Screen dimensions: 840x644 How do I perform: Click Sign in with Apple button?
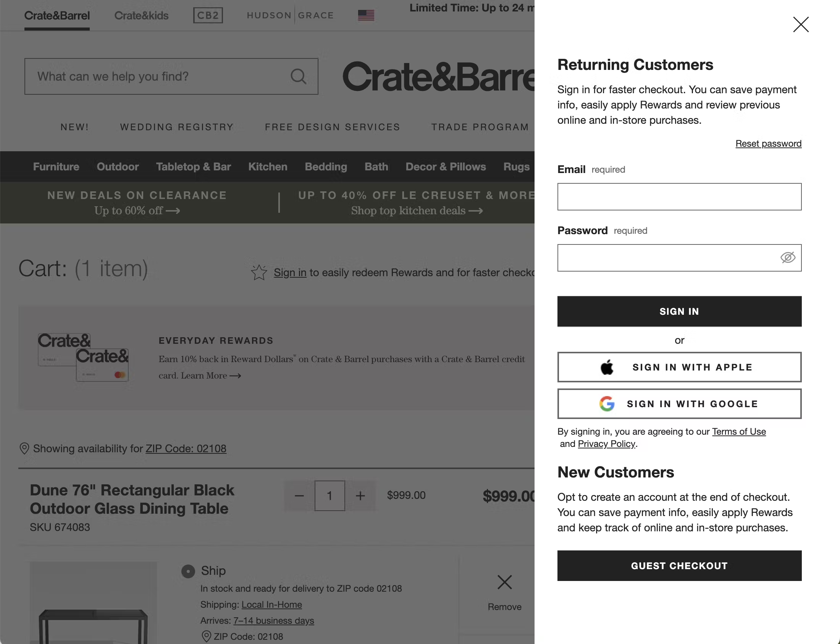pyautogui.click(x=679, y=367)
